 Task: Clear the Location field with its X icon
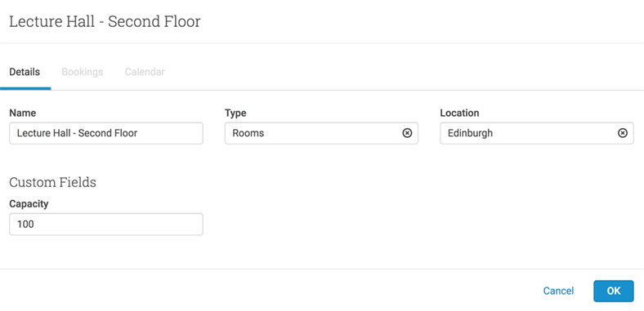tap(623, 133)
